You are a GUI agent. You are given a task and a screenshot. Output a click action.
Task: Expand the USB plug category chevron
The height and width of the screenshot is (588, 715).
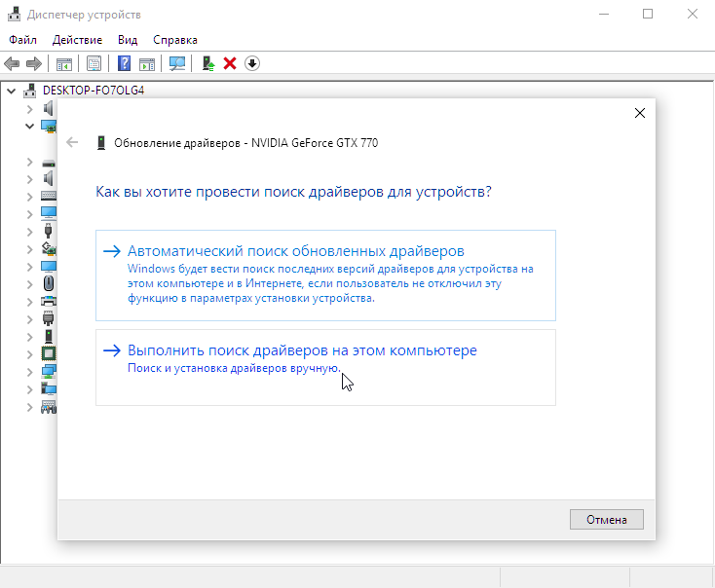click(x=29, y=232)
